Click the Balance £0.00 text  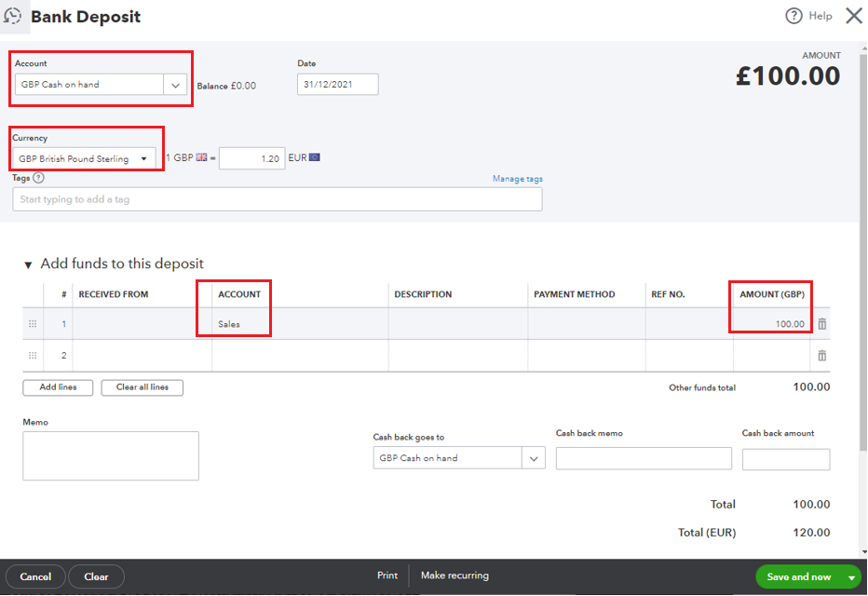click(226, 86)
